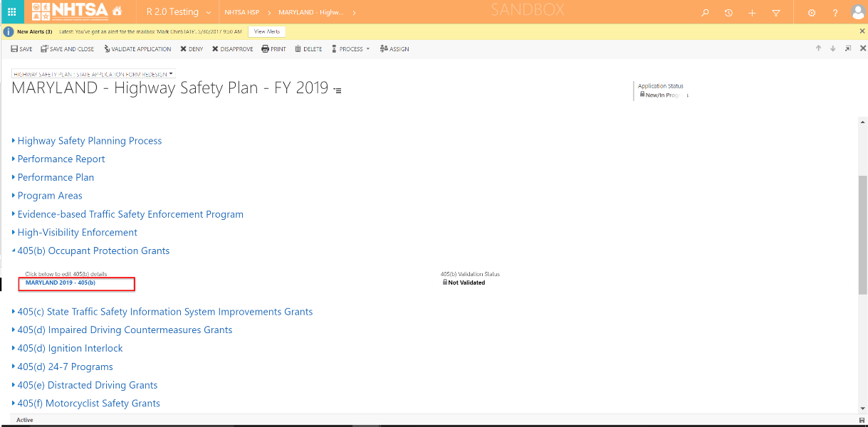Expand the Program Areas section
Viewport: 868px width, 427px height.
[x=47, y=196]
